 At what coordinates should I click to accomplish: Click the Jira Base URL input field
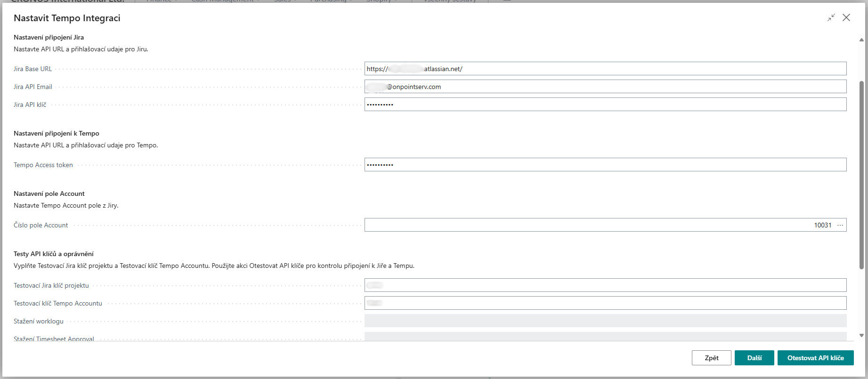[605, 69]
